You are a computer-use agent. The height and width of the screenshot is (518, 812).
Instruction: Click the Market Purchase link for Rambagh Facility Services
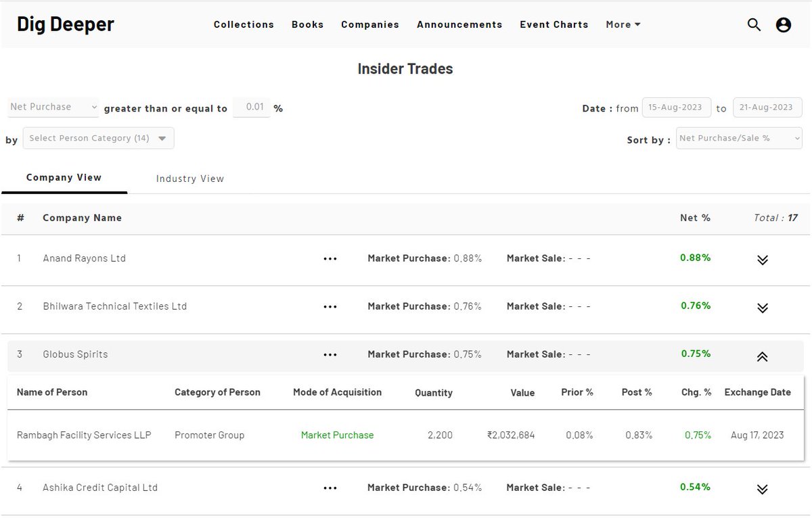(337, 435)
